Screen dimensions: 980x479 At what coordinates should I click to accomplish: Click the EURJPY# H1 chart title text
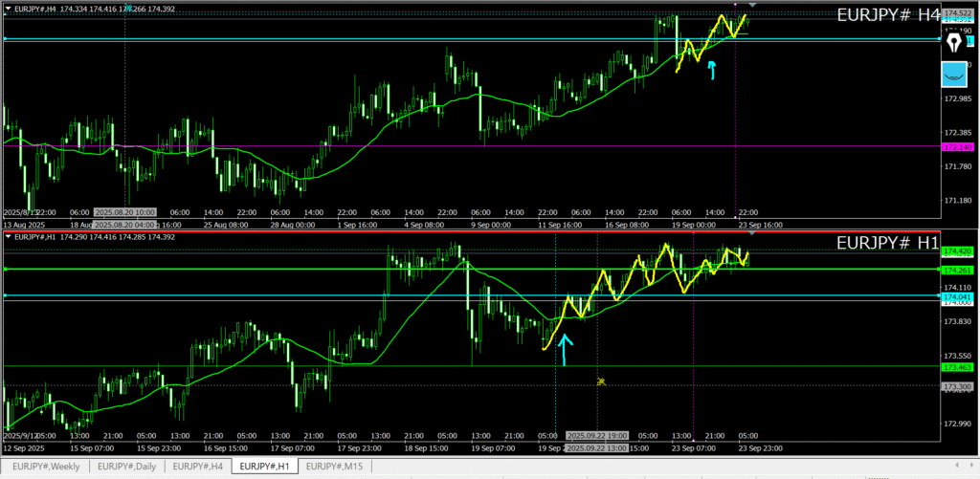coord(886,244)
